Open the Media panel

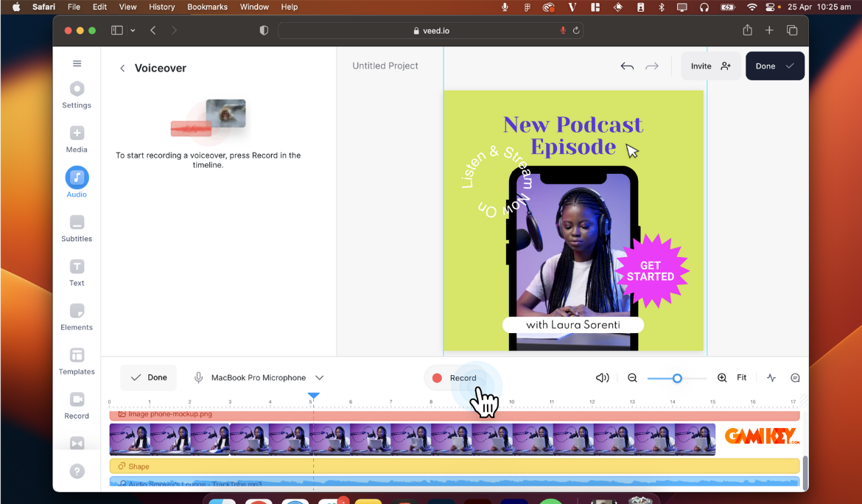[77, 139]
